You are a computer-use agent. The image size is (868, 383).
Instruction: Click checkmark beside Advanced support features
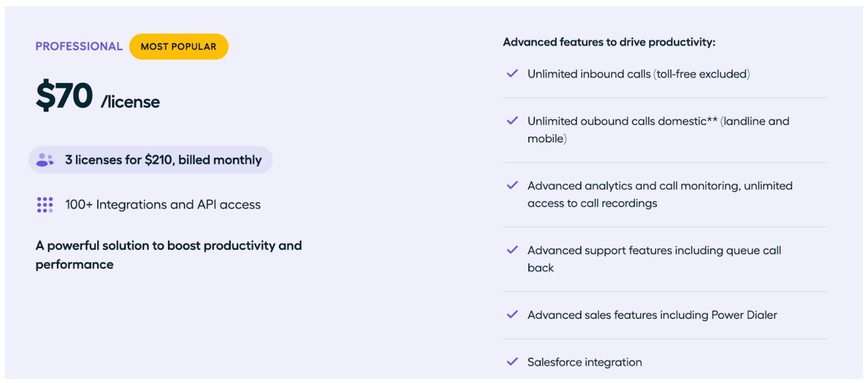coord(512,250)
